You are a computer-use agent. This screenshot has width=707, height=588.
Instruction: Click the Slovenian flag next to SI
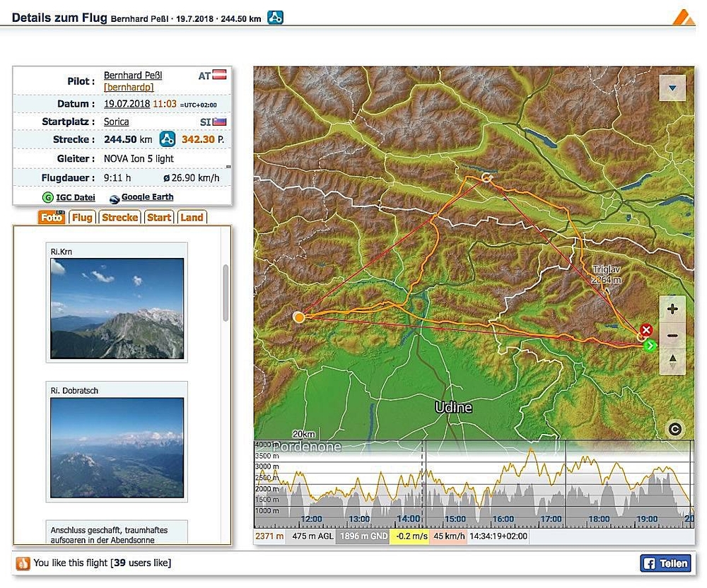click(220, 122)
